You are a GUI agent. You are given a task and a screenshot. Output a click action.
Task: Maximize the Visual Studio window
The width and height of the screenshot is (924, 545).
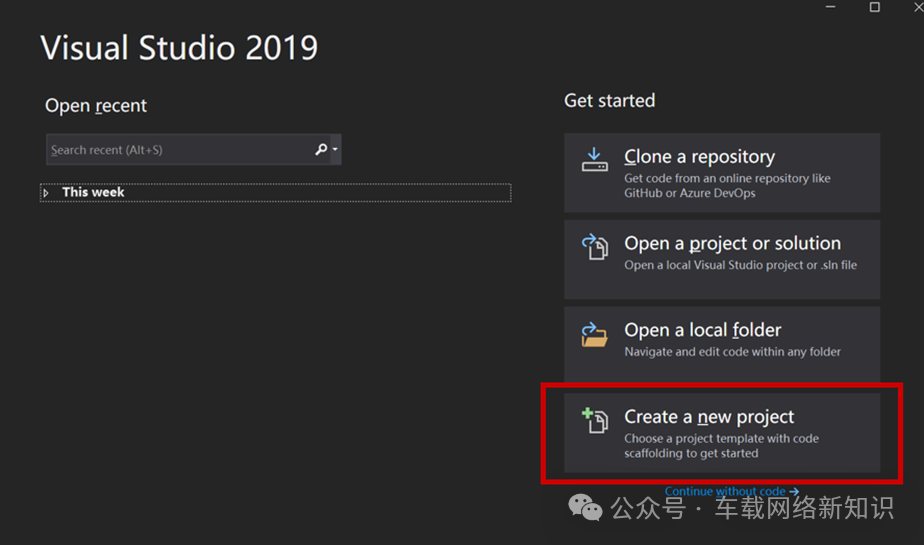pos(874,7)
